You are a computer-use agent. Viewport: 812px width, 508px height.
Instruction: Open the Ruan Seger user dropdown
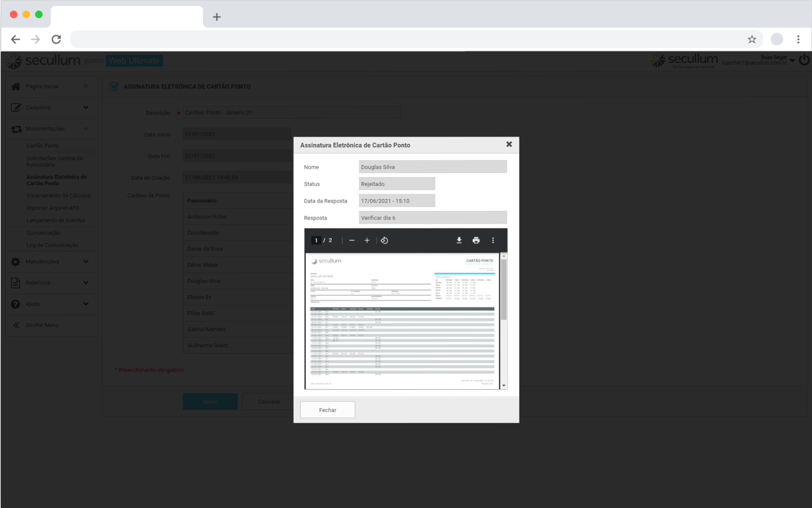pyautogui.click(x=792, y=60)
